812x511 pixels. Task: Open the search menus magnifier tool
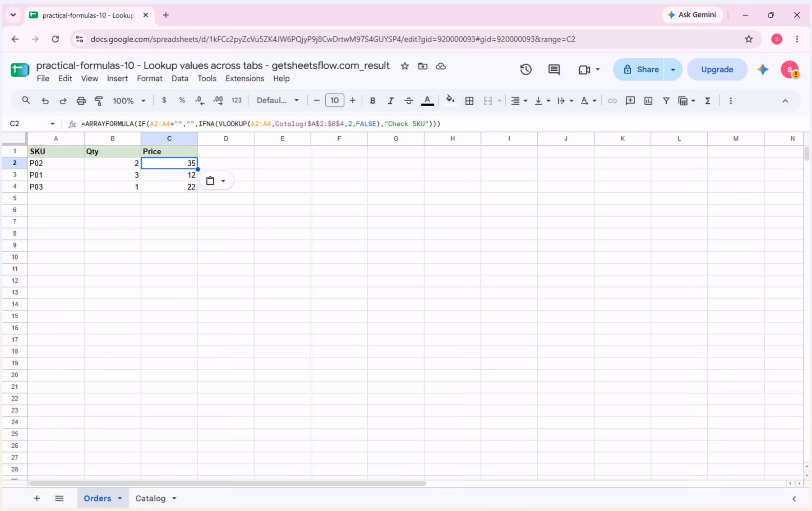pos(26,101)
